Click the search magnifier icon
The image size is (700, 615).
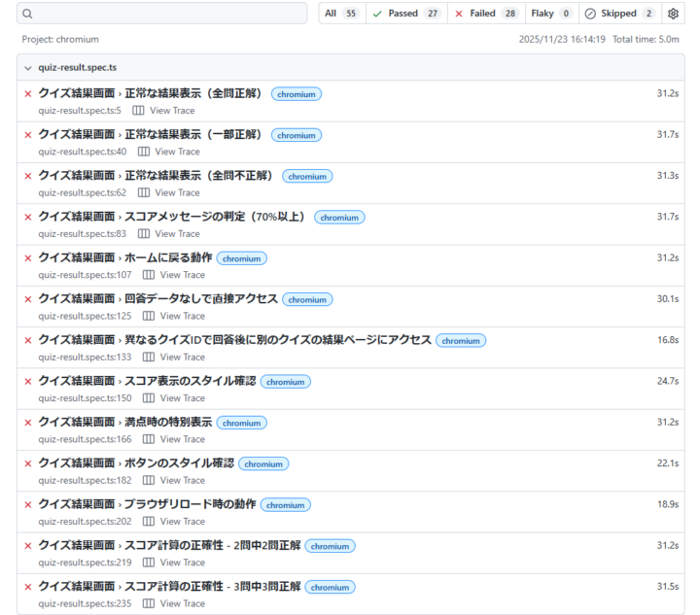coord(27,15)
